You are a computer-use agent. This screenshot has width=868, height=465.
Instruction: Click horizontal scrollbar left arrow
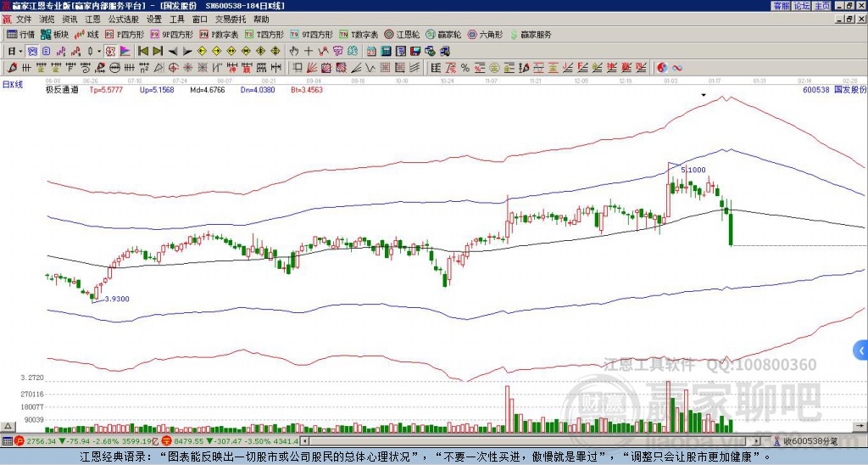[x=304, y=441]
